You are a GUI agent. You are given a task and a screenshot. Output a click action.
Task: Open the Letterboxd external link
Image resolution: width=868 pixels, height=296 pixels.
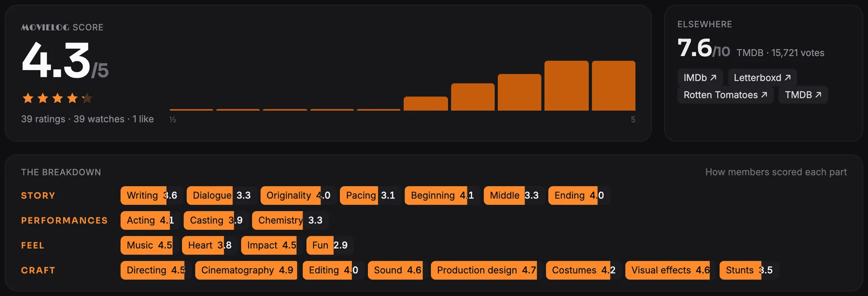coord(762,78)
